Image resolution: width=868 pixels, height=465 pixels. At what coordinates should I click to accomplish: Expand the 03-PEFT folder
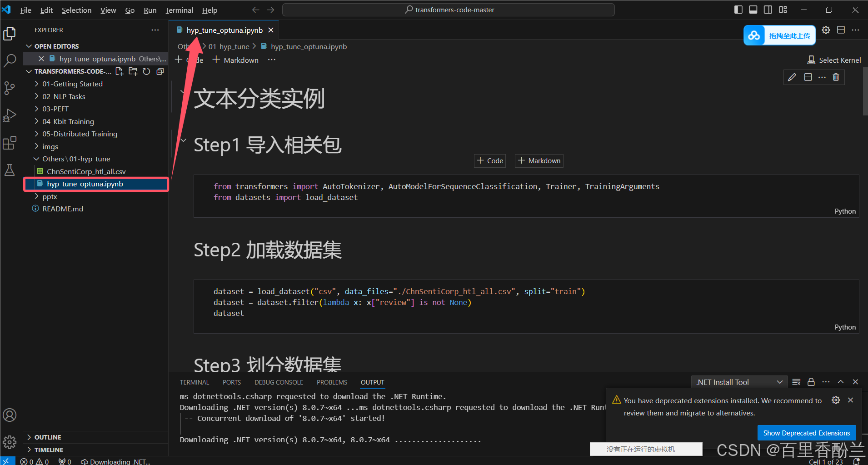click(x=36, y=109)
